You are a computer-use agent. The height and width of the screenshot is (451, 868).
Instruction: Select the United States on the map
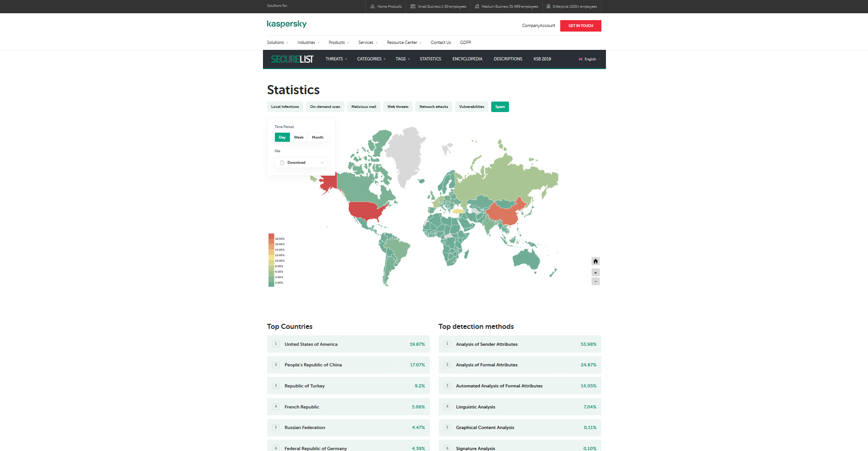(x=367, y=210)
